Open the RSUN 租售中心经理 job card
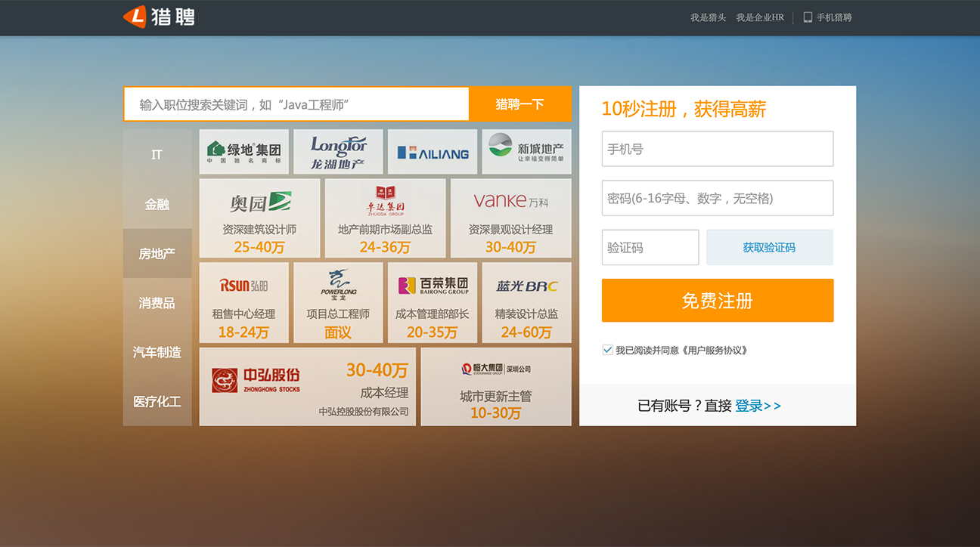The image size is (980, 547). (244, 303)
